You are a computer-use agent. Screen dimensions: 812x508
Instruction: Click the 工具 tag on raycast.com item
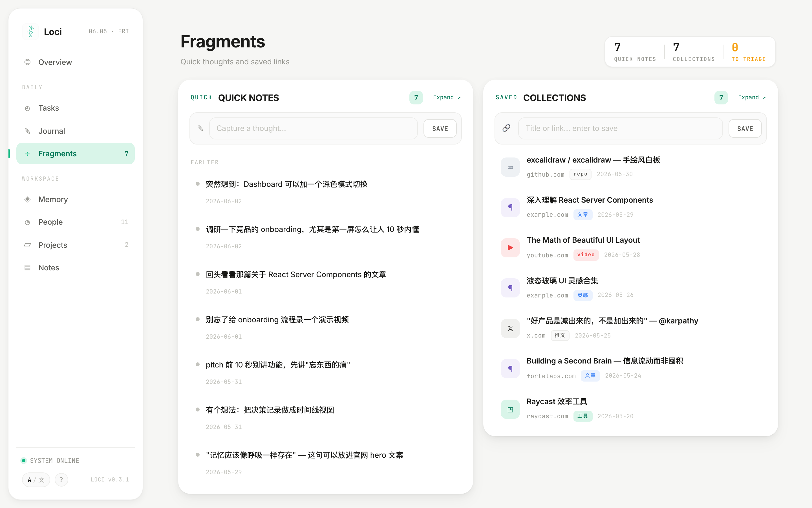(582, 416)
